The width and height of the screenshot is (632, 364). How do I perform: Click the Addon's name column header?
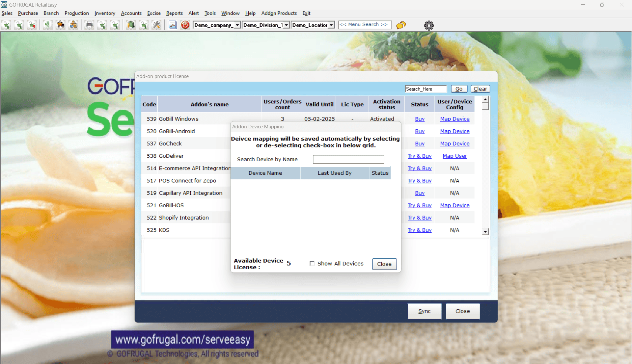209,104
